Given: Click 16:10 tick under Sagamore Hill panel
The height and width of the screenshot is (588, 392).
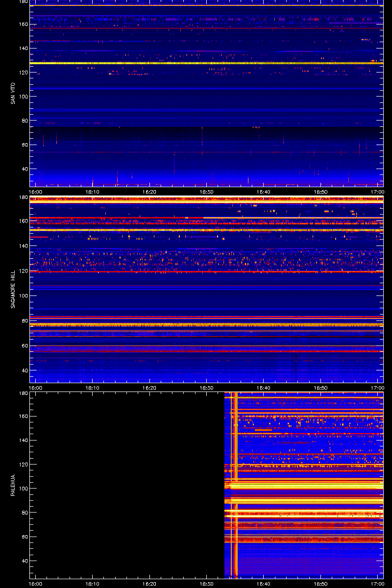Looking at the screenshot, I should (93, 388).
